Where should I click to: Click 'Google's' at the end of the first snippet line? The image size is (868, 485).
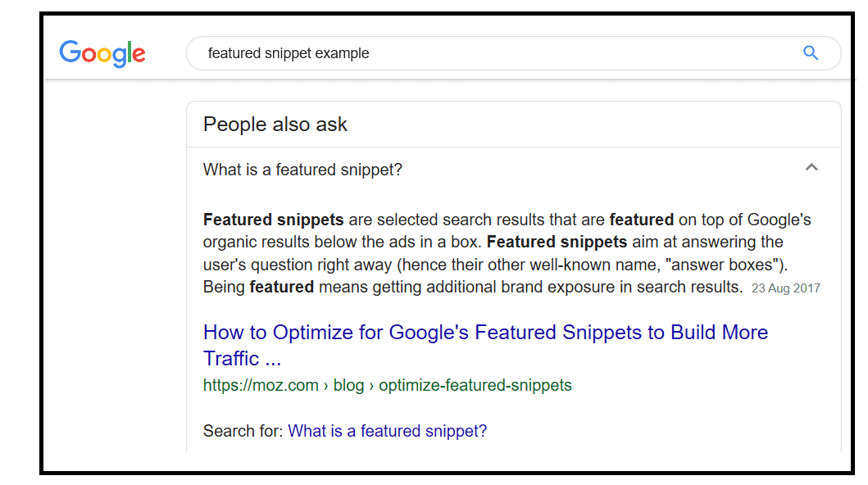tap(779, 220)
